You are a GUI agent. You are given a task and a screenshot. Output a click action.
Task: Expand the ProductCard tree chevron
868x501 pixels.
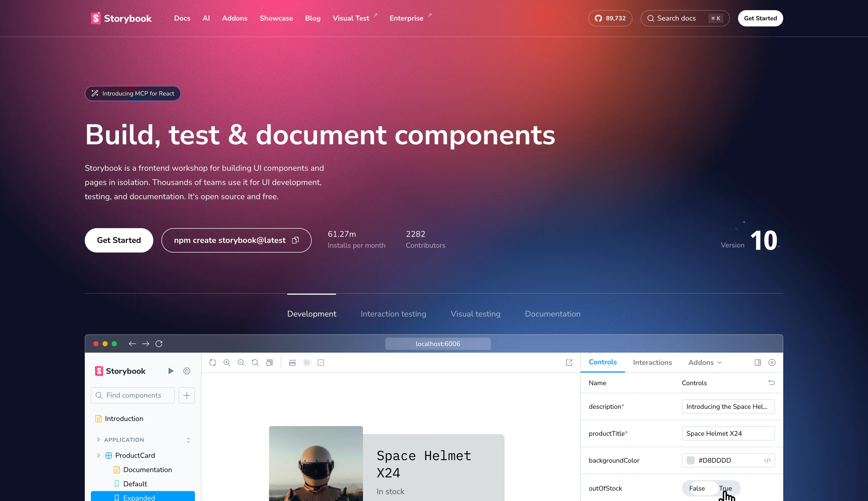click(x=98, y=455)
